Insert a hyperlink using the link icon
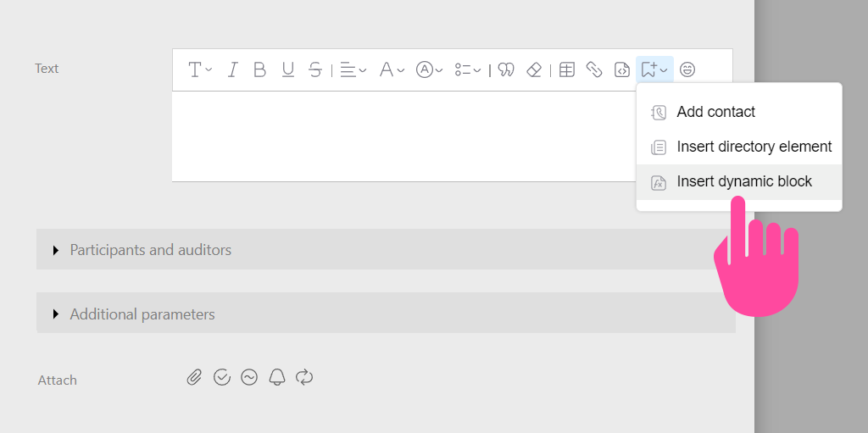The height and width of the screenshot is (433, 868). (x=594, y=69)
